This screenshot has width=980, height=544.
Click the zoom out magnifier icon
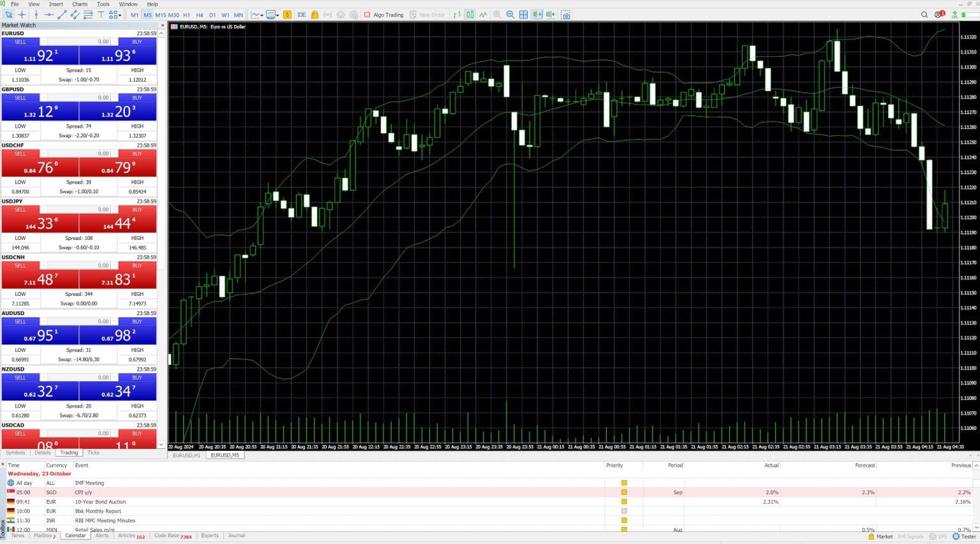pos(510,15)
